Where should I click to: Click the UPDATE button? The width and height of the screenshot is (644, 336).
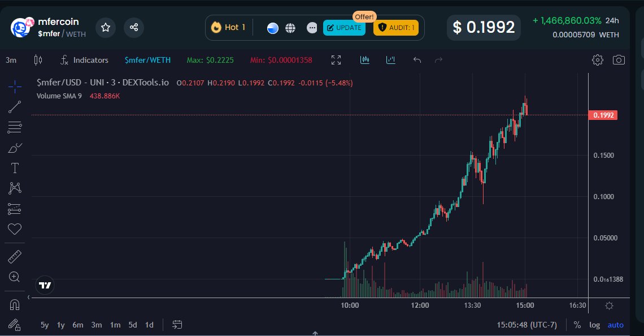[x=344, y=28]
